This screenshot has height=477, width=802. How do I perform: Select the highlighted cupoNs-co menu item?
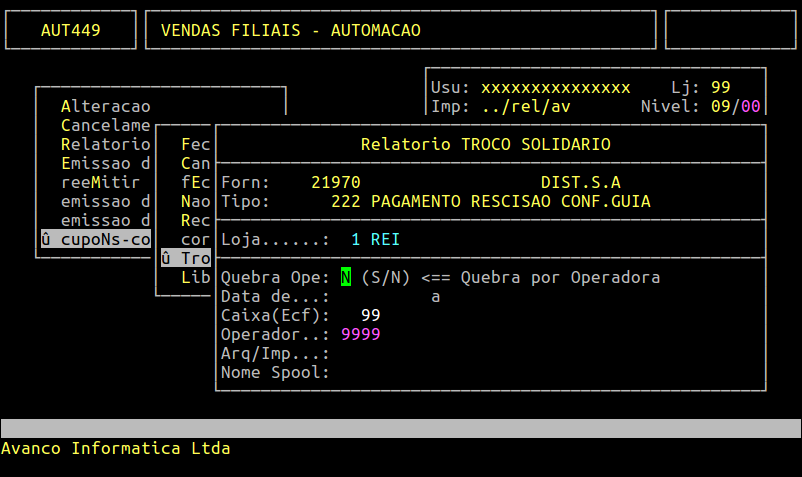tap(95, 239)
